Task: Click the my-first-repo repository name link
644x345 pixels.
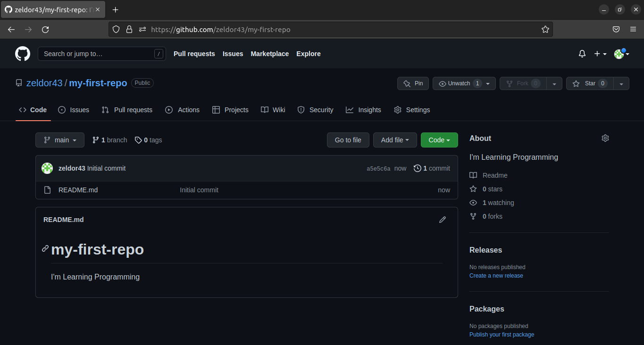Action: coord(98,83)
